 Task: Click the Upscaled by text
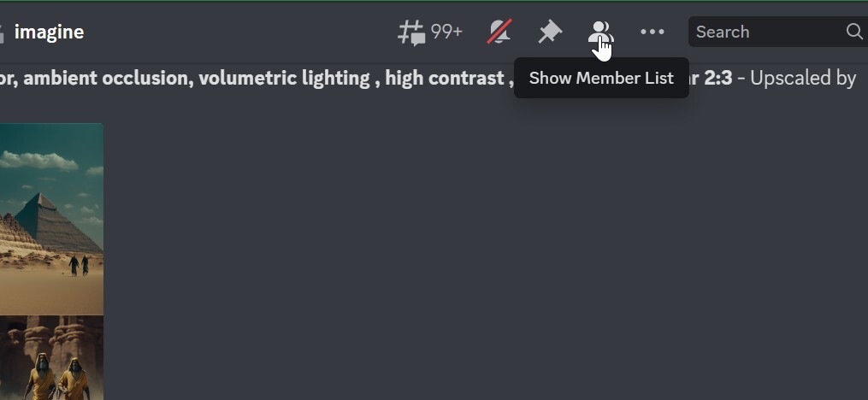pyautogui.click(x=803, y=78)
